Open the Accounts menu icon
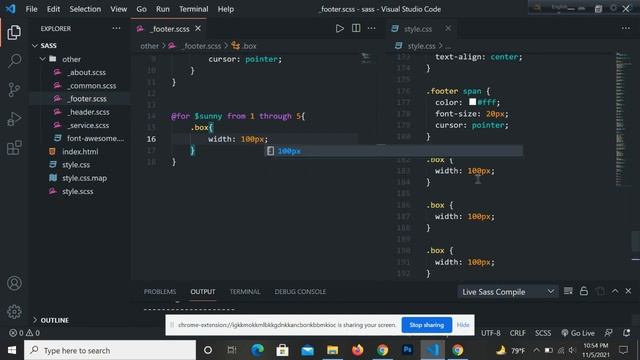 click(x=14, y=283)
